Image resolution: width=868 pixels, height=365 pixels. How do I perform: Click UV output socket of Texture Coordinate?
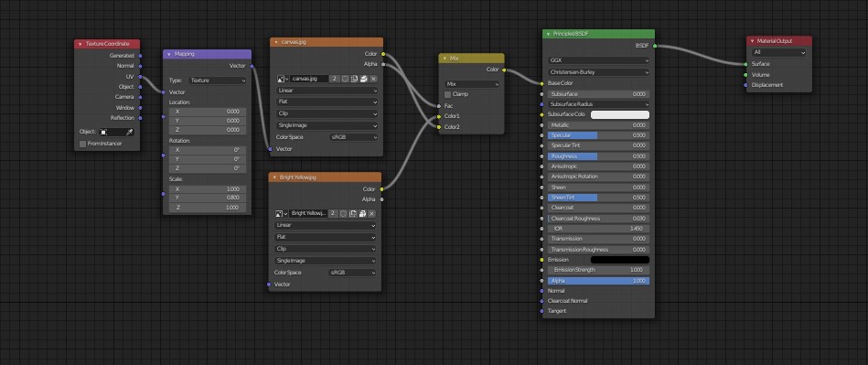click(x=140, y=77)
